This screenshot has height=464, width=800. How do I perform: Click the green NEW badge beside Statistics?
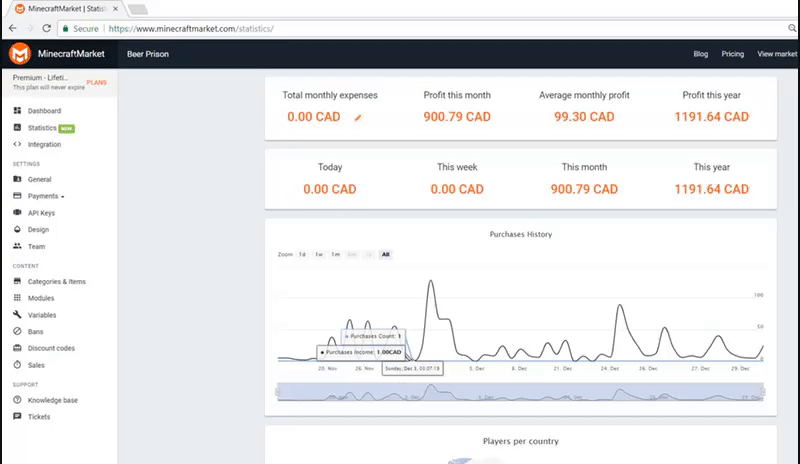tap(66, 129)
